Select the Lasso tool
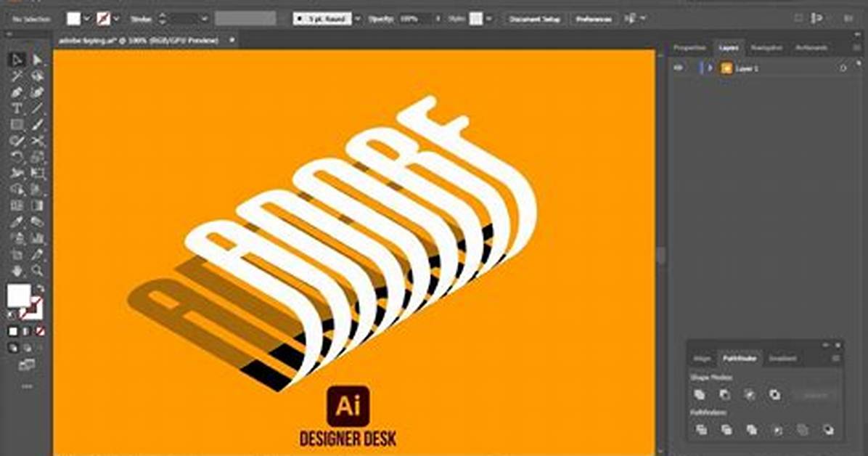 coord(37,76)
